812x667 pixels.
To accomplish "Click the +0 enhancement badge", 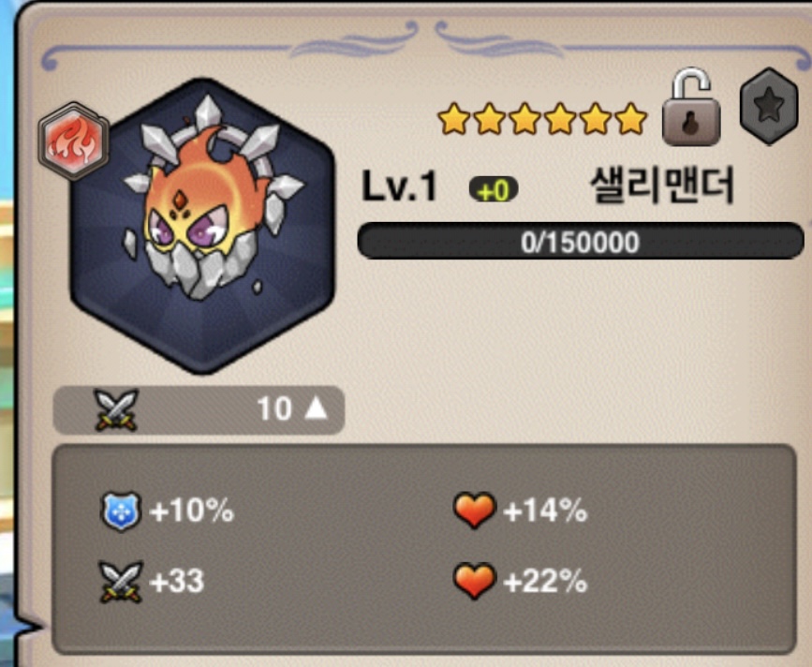I will (x=493, y=190).
